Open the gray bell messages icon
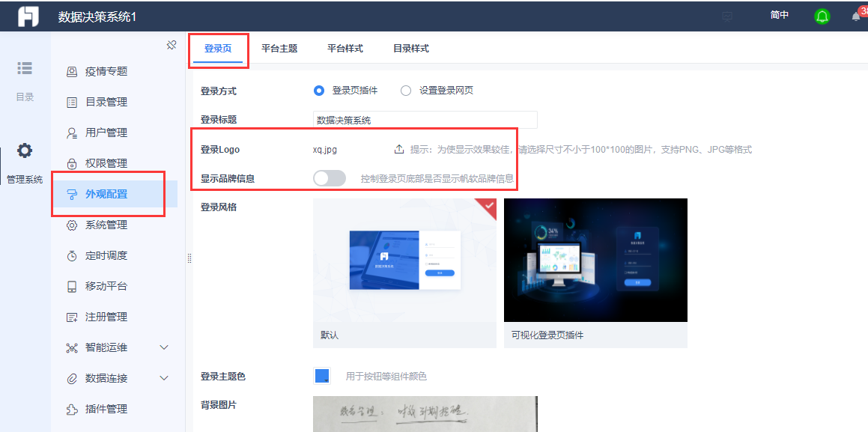868x432 pixels. click(x=856, y=16)
